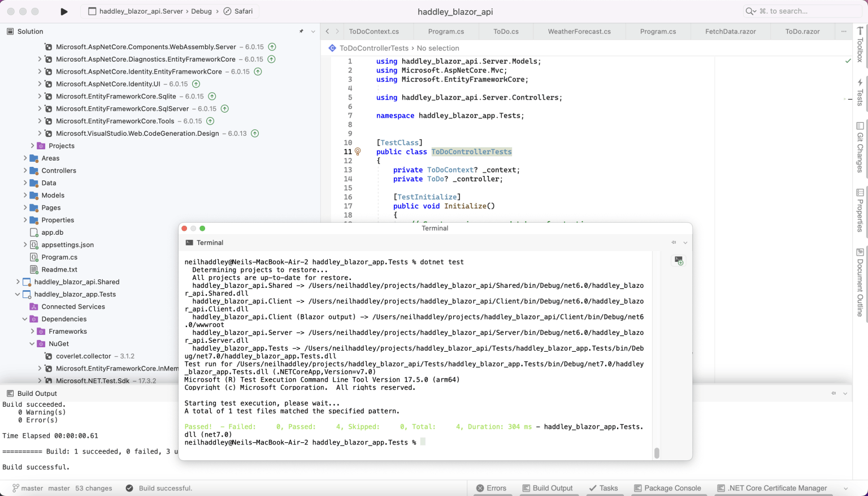Screen dimensions: 868x496
Task: Open tab overflow menu with ellipsis
Action: [x=844, y=32]
